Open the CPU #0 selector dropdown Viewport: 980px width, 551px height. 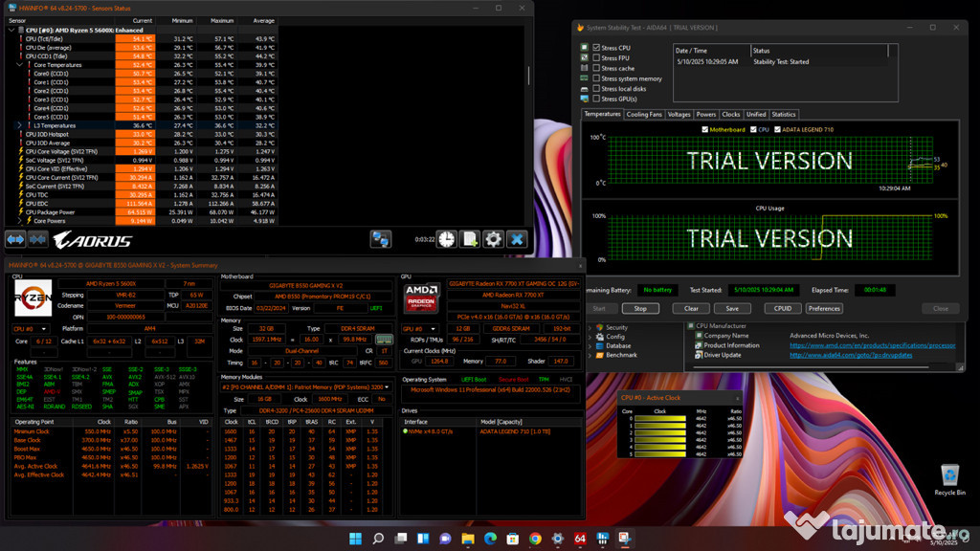point(31,329)
